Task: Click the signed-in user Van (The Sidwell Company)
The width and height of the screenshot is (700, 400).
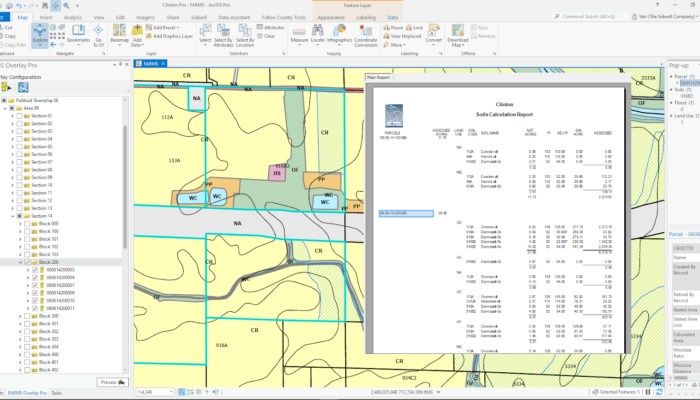Action: (x=666, y=17)
